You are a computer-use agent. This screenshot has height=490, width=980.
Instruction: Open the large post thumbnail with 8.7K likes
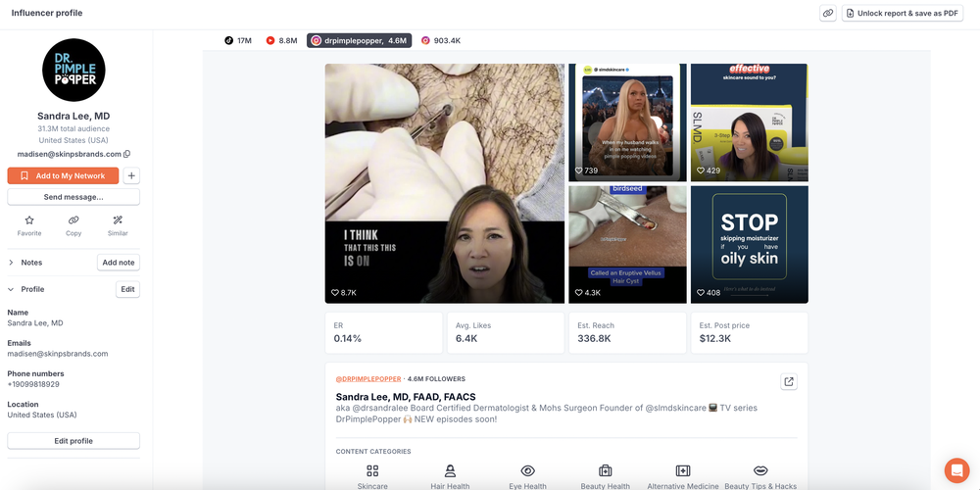[444, 183]
